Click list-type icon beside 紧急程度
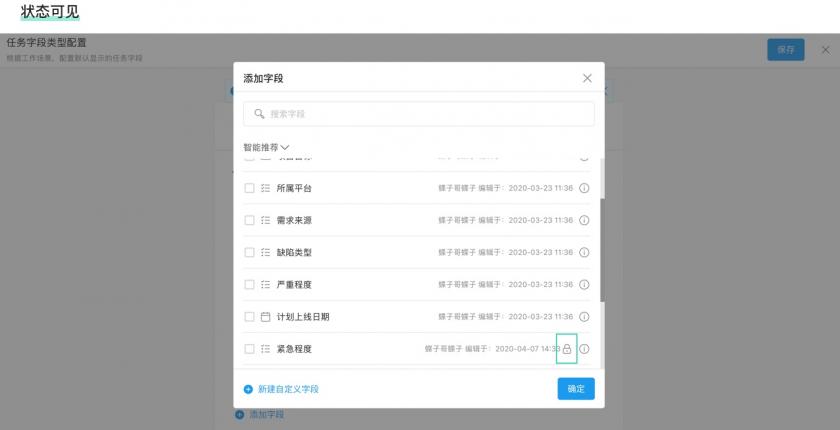This screenshot has height=430, width=840. (x=265, y=349)
